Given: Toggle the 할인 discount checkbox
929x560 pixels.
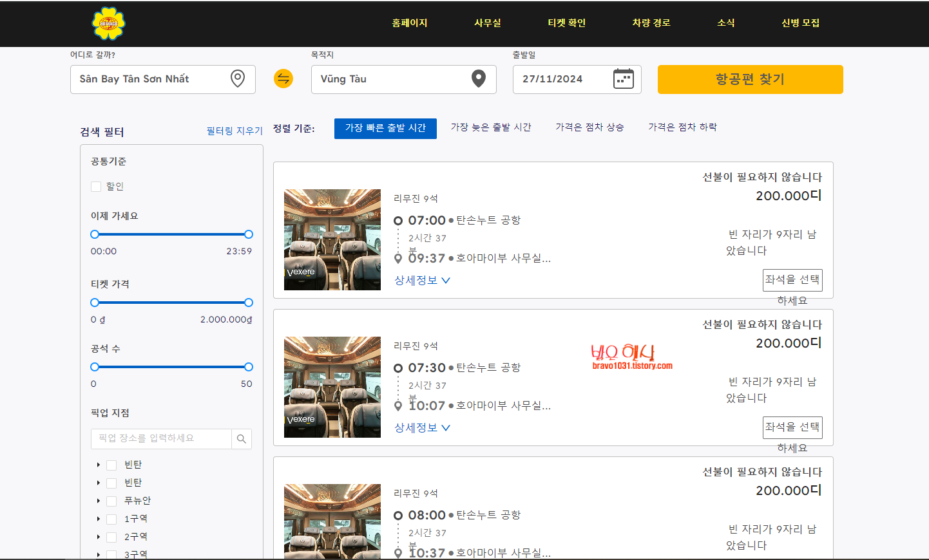Looking at the screenshot, I should 96,187.
